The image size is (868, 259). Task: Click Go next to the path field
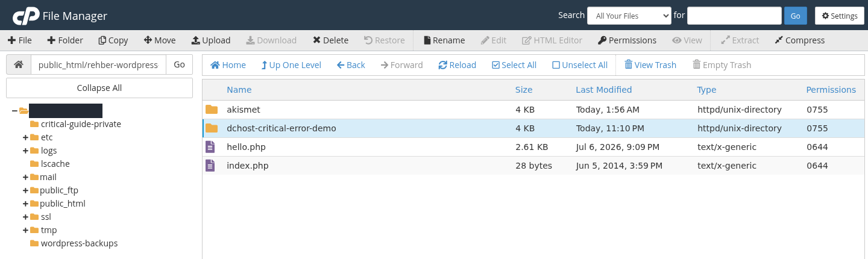click(x=179, y=64)
